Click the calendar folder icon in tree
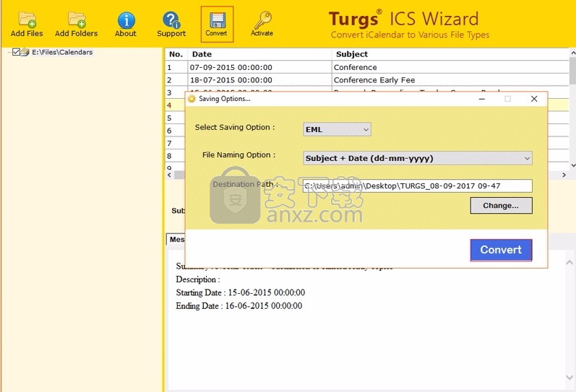 [25, 52]
